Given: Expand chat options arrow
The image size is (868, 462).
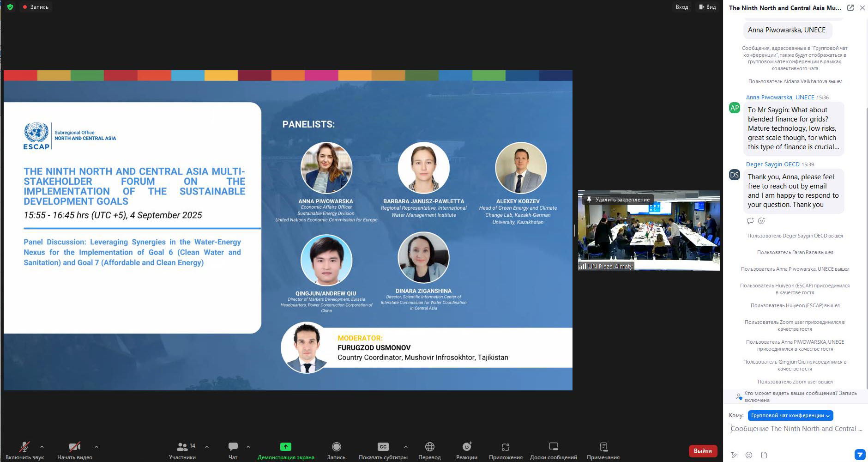Looking at the screenshot, I should (248, 447).
